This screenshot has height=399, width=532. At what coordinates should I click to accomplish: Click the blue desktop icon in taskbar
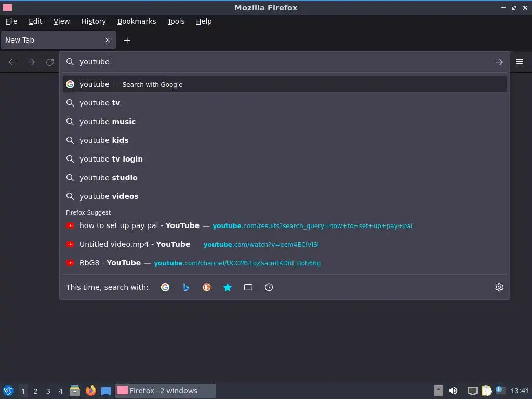click(x=106, y=391)
